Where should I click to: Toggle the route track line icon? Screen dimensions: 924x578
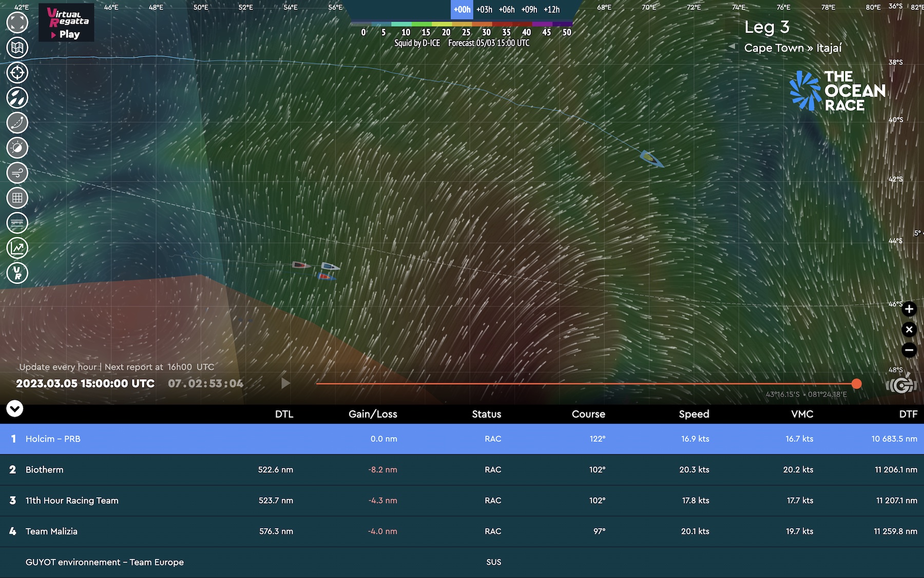tap(17, 123)
